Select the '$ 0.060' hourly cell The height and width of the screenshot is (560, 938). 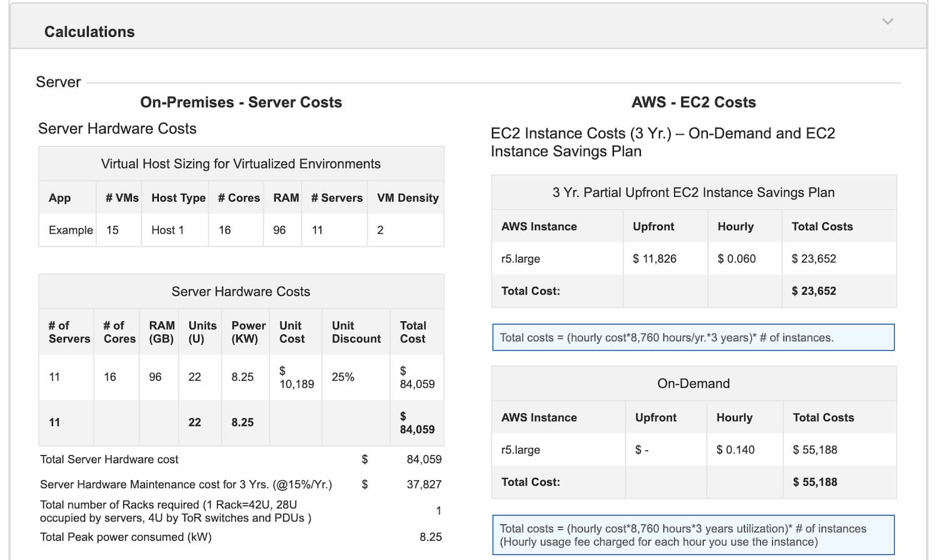[x=737, y=259]
